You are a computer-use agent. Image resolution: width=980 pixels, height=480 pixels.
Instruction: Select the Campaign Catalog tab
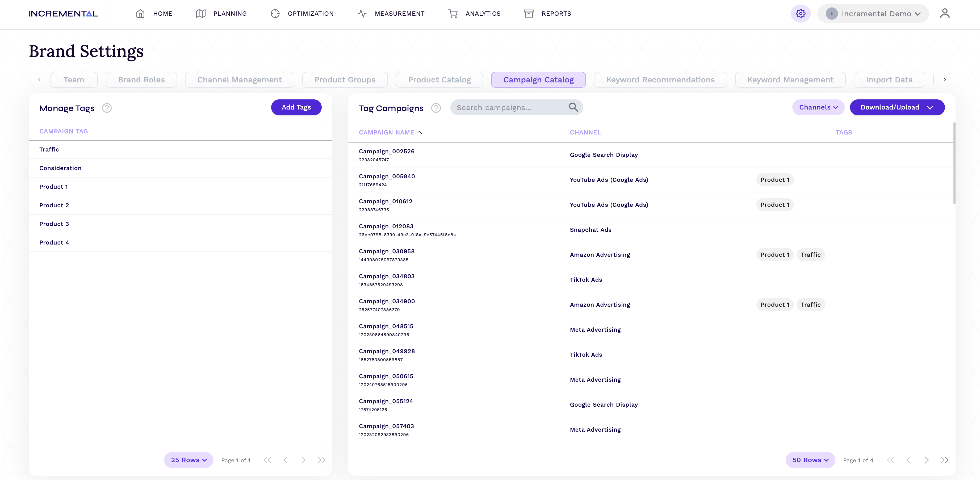click(x=538, y=80)
